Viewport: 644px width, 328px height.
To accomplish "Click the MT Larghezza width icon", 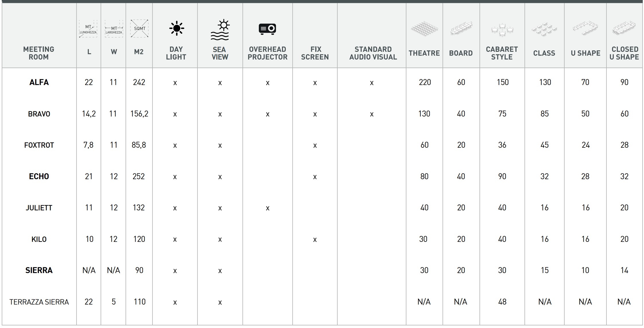I will point(114,29).
